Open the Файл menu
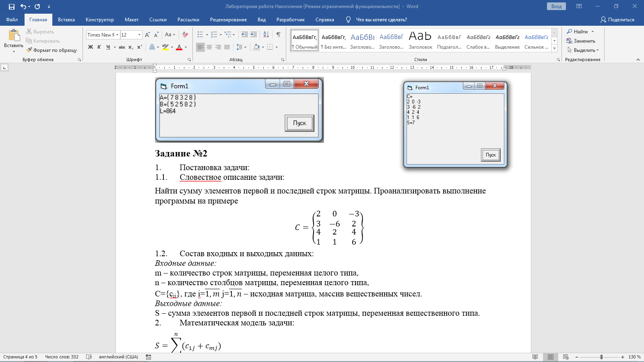 click(12, 20)
